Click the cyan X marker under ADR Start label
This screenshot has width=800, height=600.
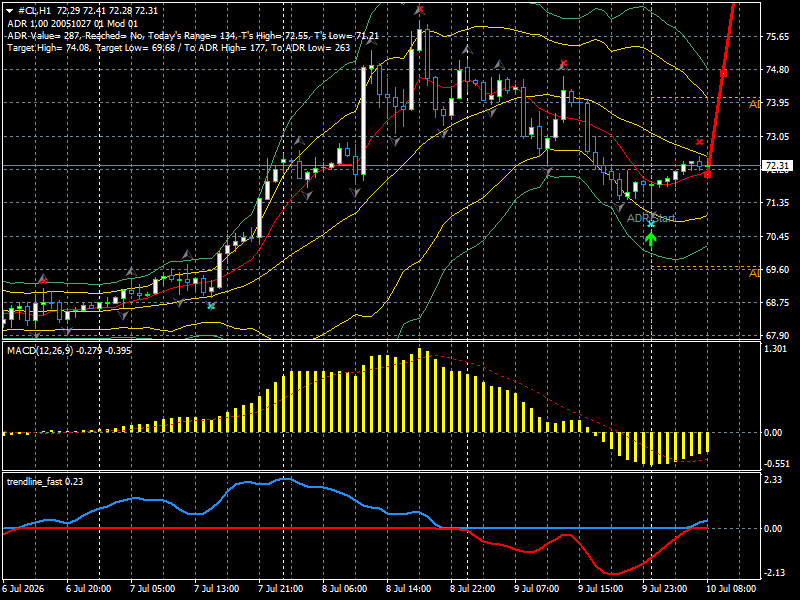click(651, 224)
